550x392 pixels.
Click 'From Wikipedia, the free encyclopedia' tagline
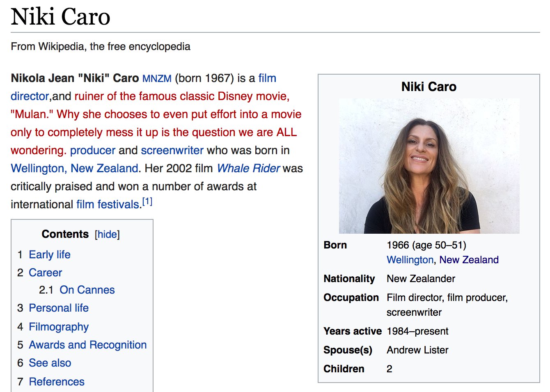101,46
